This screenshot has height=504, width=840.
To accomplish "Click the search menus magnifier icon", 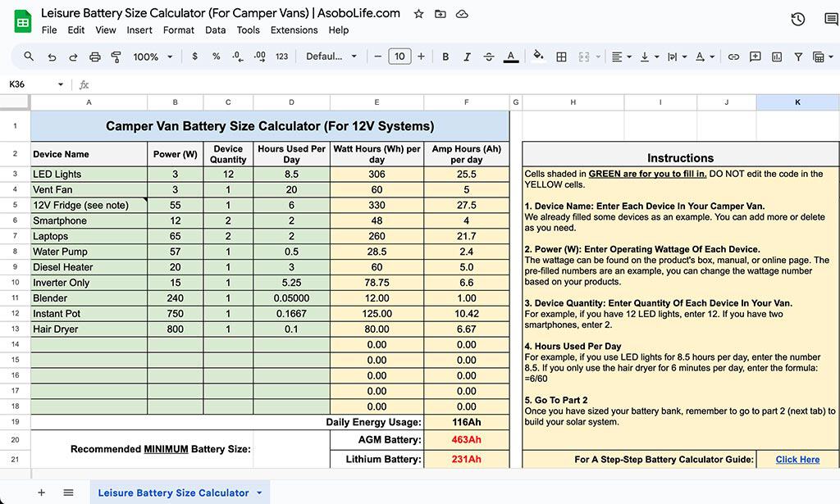I will (29, 57).
